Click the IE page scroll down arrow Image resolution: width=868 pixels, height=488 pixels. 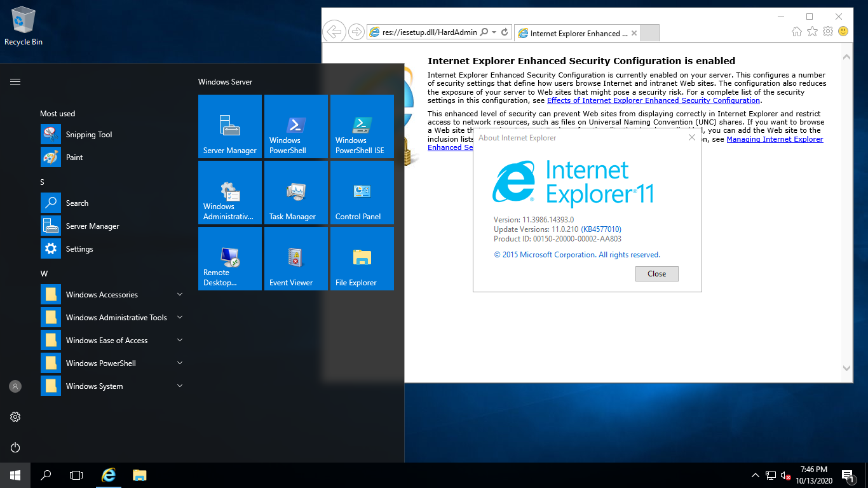(846, 368)
